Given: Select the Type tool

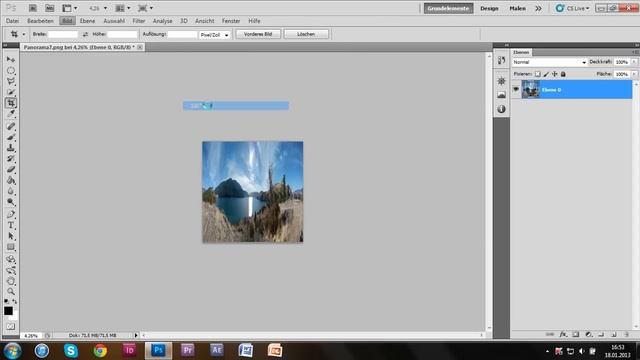Looking at the screenshot, I should (11, 225).
